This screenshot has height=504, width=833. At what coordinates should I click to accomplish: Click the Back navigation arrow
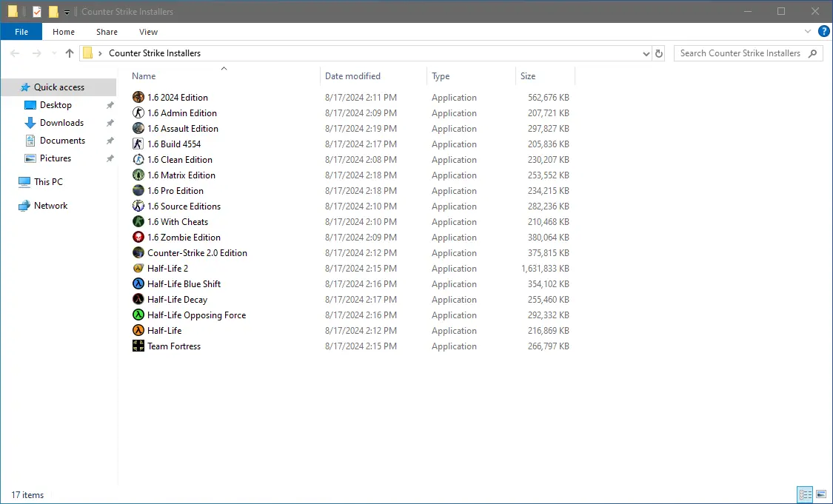15,53
